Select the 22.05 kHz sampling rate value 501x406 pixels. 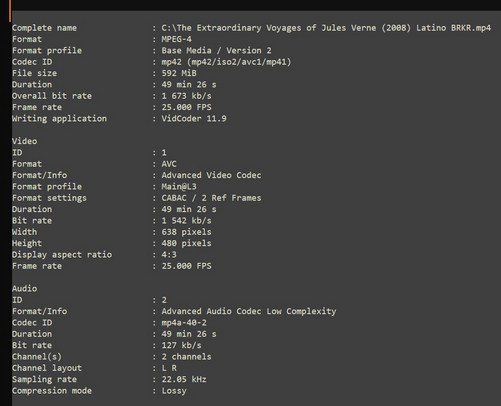[184, 379]
